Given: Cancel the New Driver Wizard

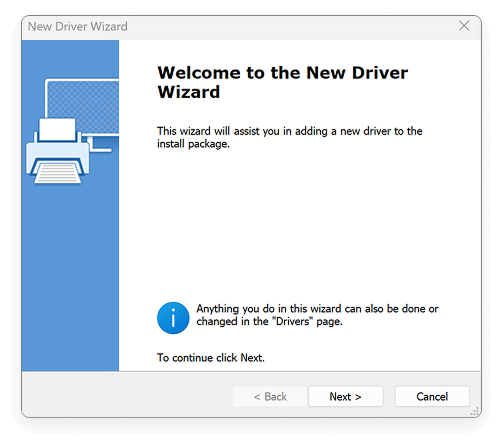Looking at the screenshot, I should tap(432, 397).
